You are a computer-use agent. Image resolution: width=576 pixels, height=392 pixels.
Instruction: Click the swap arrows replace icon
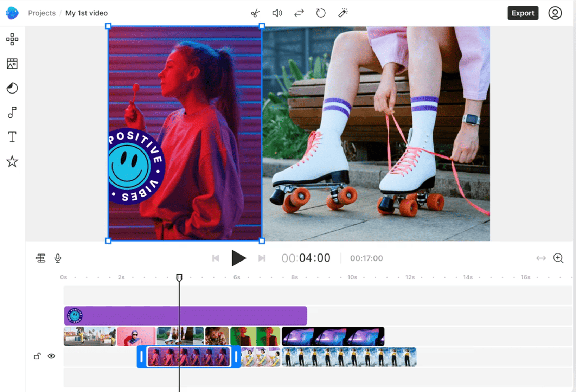299,13
